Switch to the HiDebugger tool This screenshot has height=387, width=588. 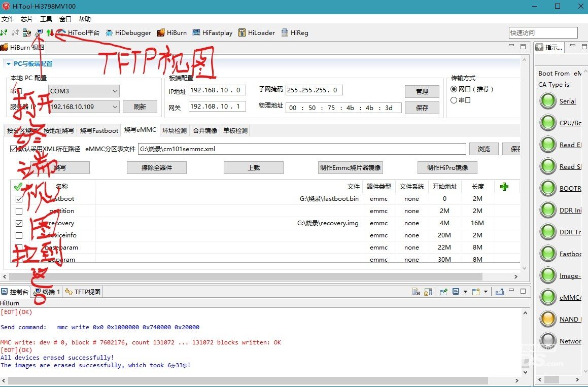coord(128,32)
